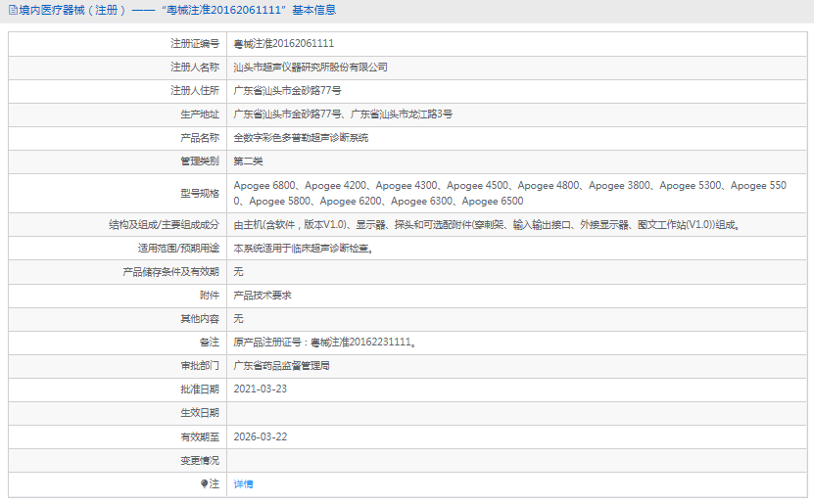814x504 pixels.
Task: Click the 生效日期 row label
Action: tap(200, 413)
